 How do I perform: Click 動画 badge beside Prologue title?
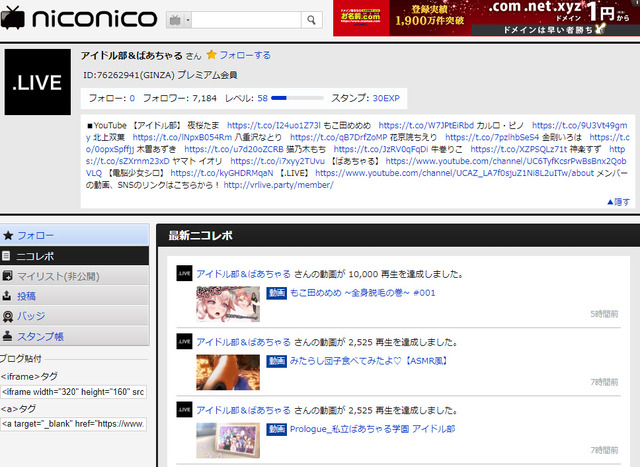(276, 429)
